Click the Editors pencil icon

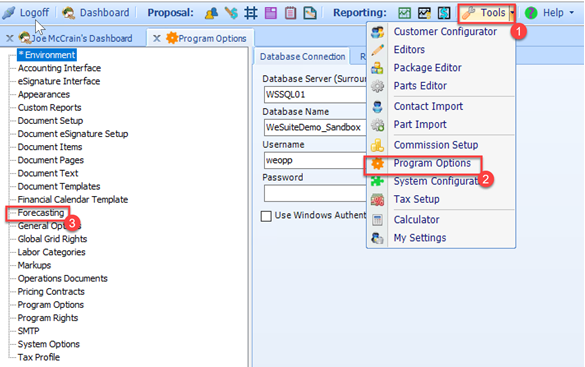click(377, 50)
